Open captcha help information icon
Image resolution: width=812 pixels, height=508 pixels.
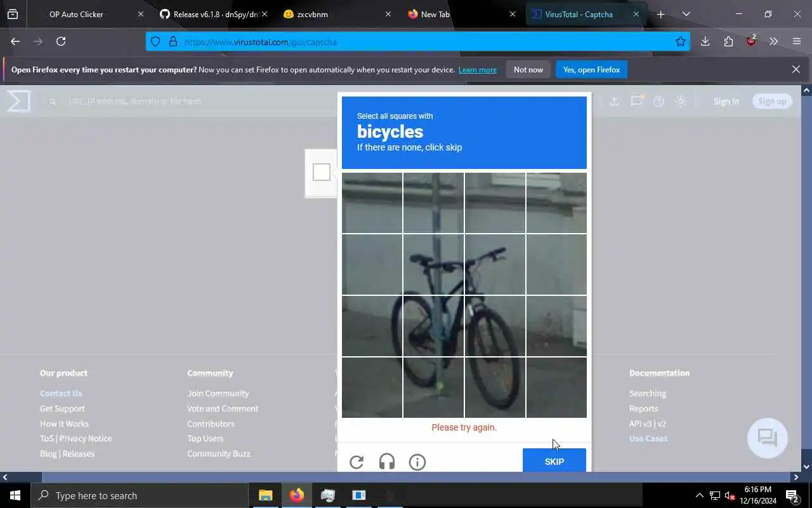point(417,462)
